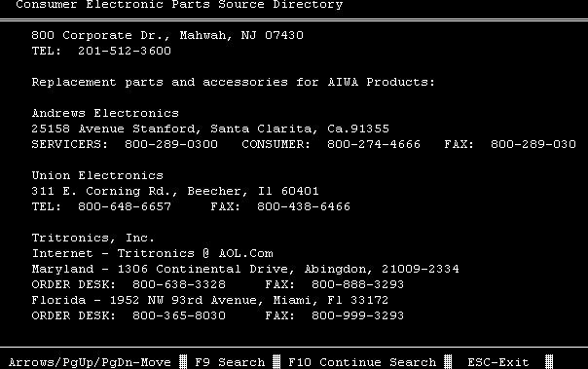The height and width of the screenshot is (369, 588).
Task: Click the Union TEL number 800-648-6657
Action: (x=125, y=206)
